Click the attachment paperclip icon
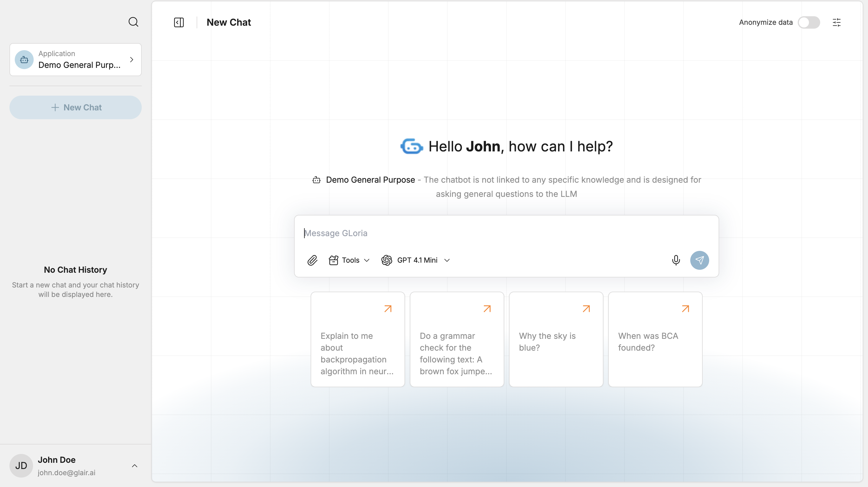This screenshot has height=487, width=868. (312, 260)
